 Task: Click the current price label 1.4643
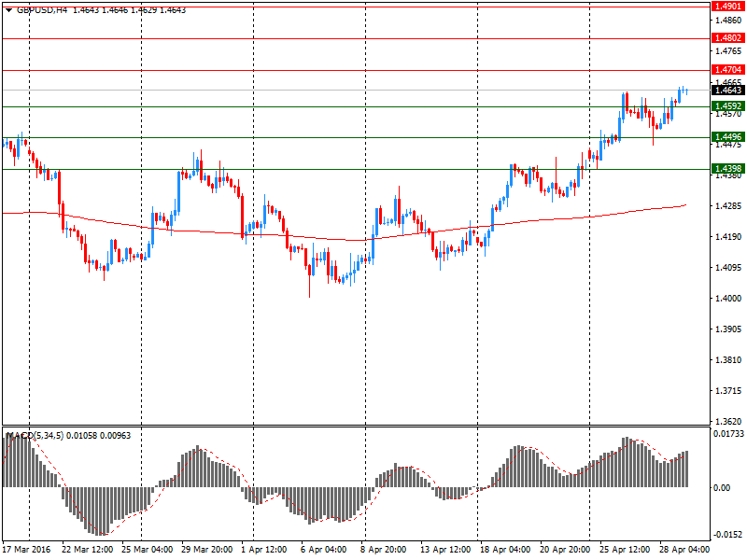coord(728,90)
